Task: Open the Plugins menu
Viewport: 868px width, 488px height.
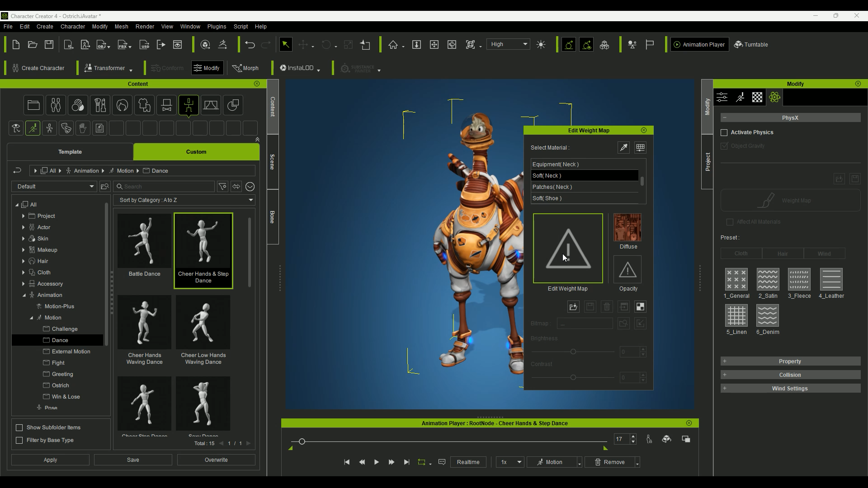Action: (x=217, y=27)
